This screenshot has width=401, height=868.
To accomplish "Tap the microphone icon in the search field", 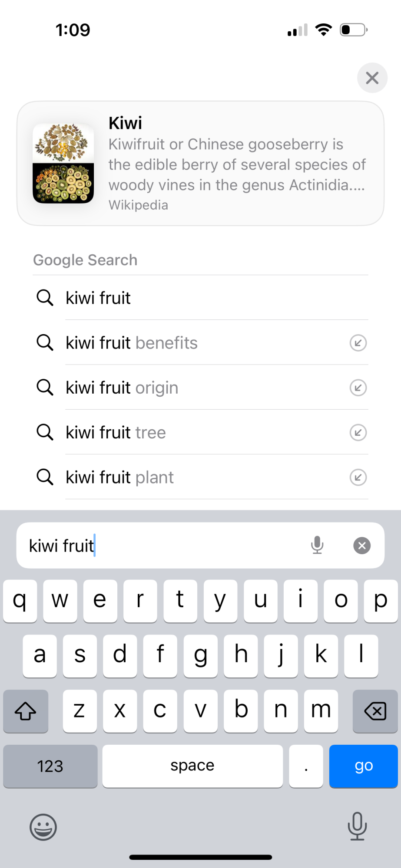I will (317, 545).
